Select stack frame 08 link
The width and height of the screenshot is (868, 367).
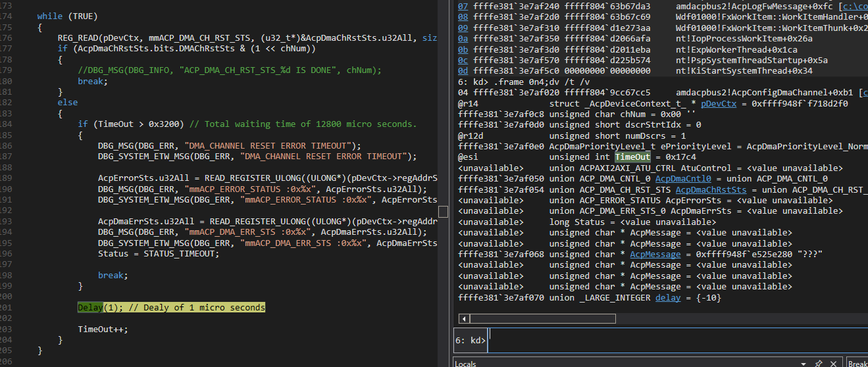point(463,16)
